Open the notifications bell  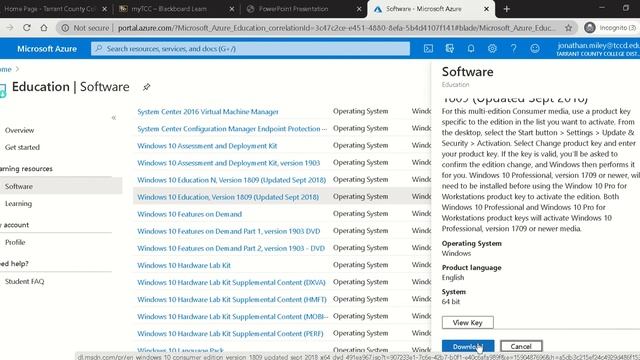point(471,49)
